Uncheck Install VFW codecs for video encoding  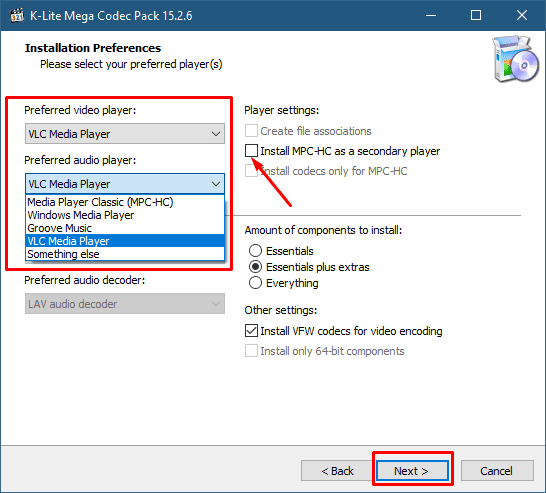click(251, 331)
